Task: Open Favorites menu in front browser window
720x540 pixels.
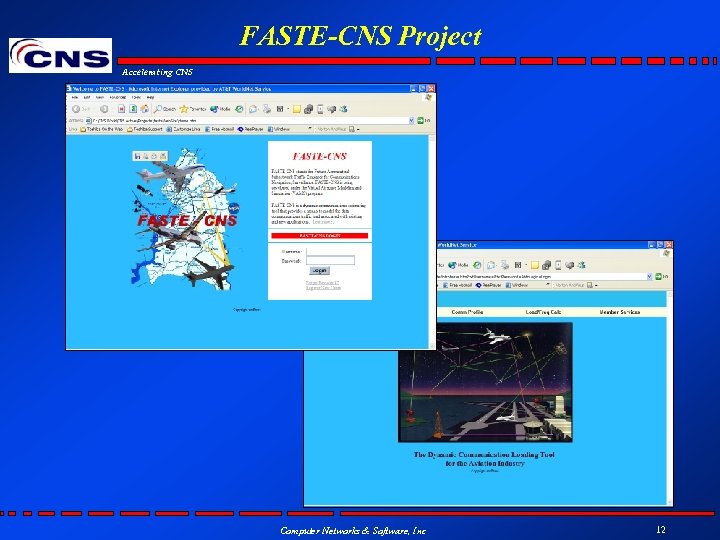Action: tap(118, 97)
